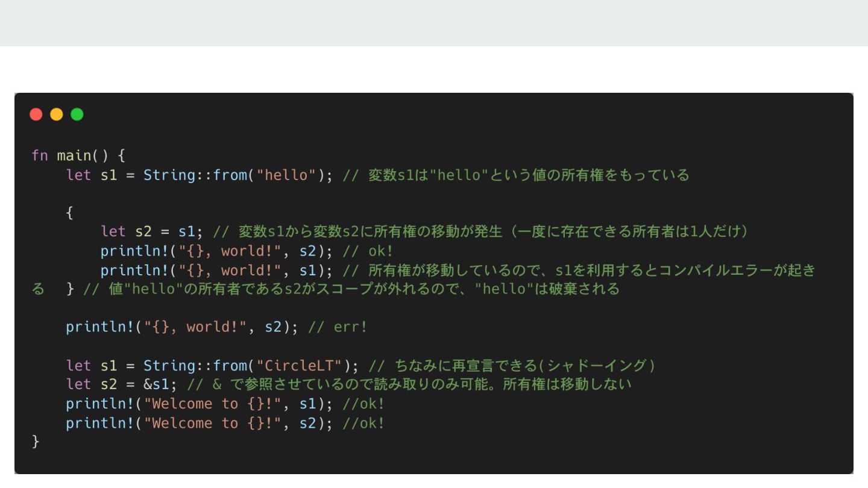Click the green dot in code window
868x488 pixels.
pyautogui.click(x=77, y=114)
